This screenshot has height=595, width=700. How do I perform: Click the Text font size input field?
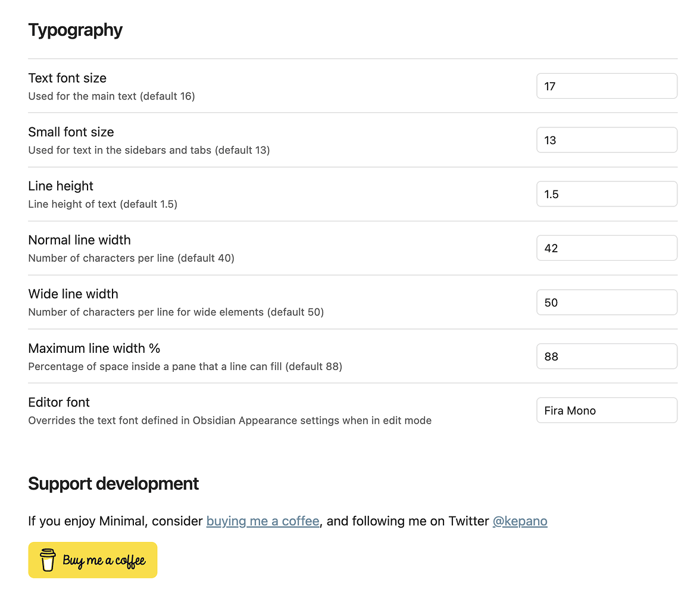[x=607, y=86]
